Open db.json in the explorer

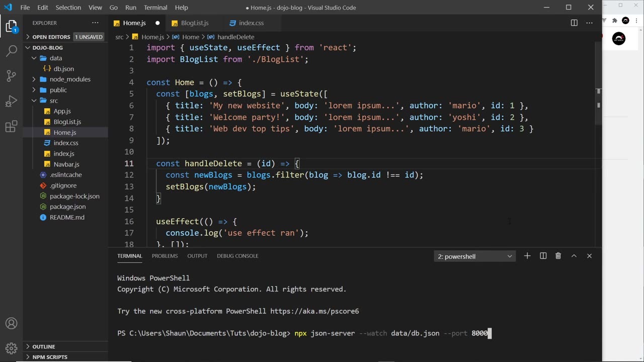(65, 69)
